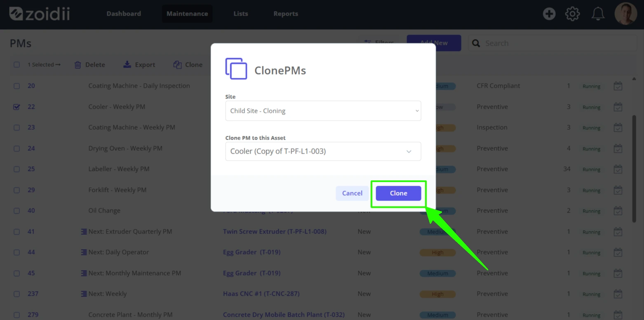Check the box for PM 29
This screenshot has width=644, height=320.
point(16,190)
